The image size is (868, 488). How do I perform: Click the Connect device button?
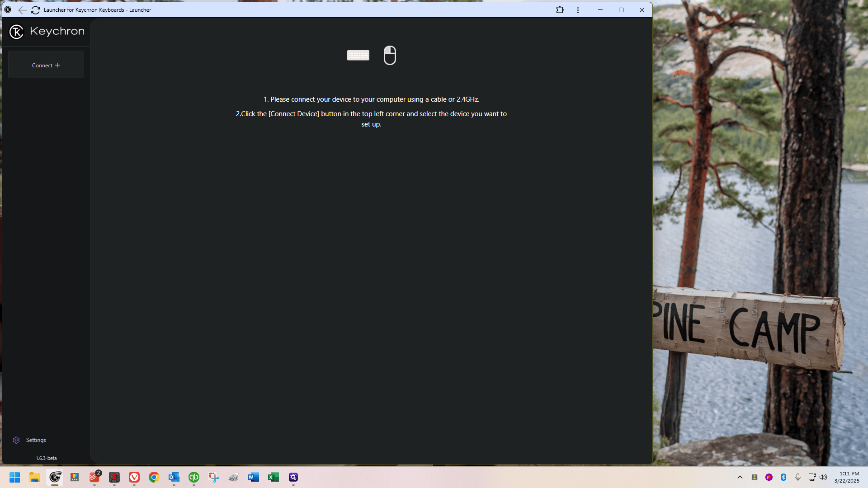click(x=46, y=65)
